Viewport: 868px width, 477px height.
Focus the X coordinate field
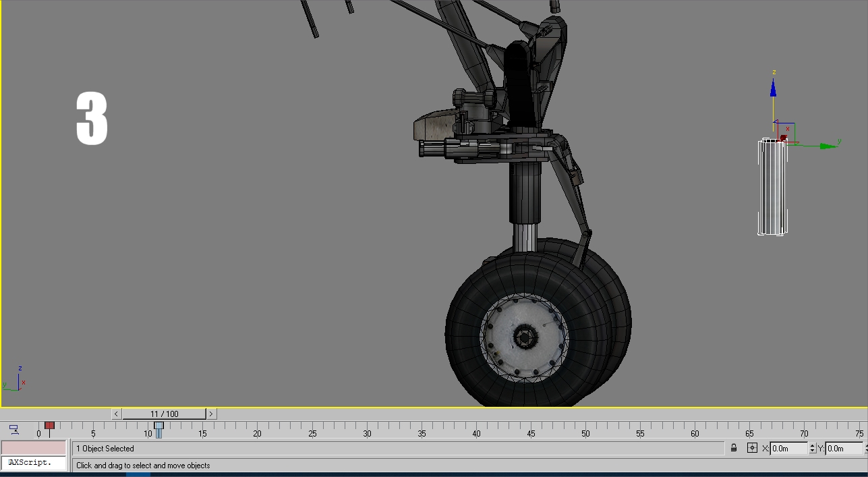pyautogui.click(x=788, y=448)
